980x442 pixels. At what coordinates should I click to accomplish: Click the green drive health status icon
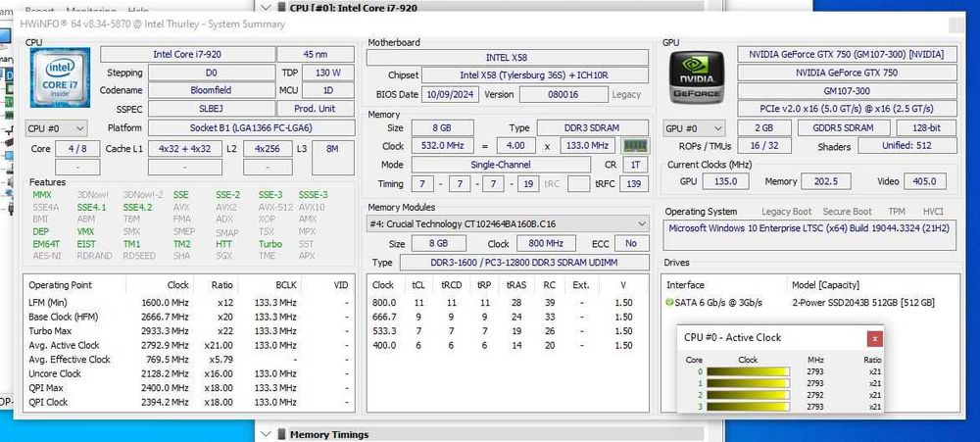point(670,303)
